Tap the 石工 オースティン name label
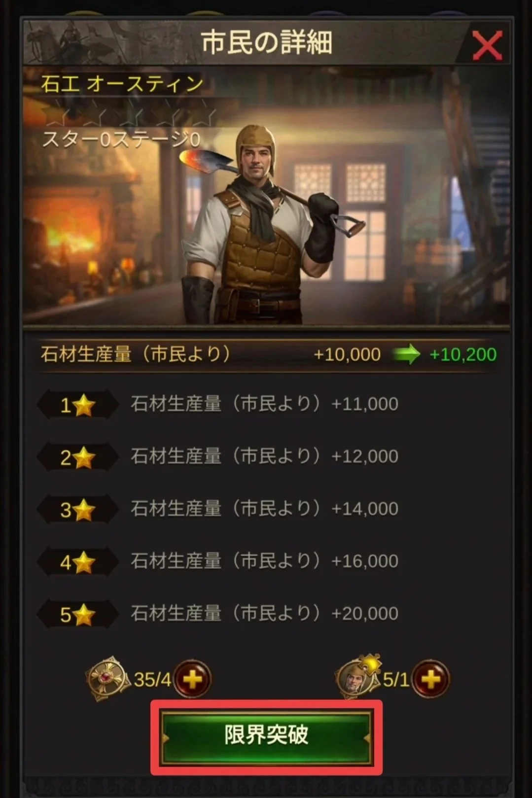Screen dimensions: 532x798 pos(122,84)
